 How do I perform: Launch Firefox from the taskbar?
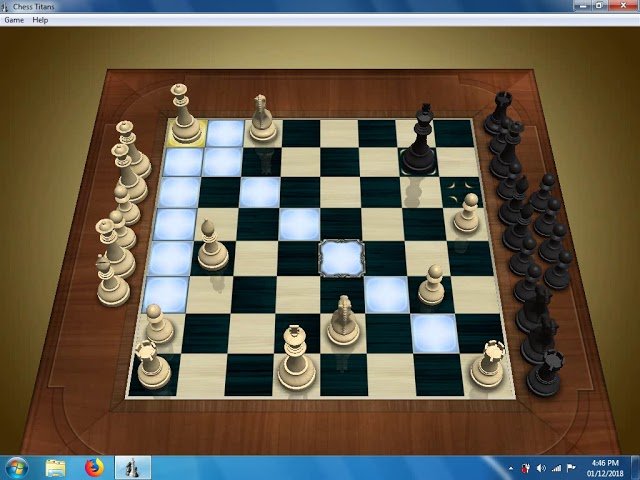point(94,468)
